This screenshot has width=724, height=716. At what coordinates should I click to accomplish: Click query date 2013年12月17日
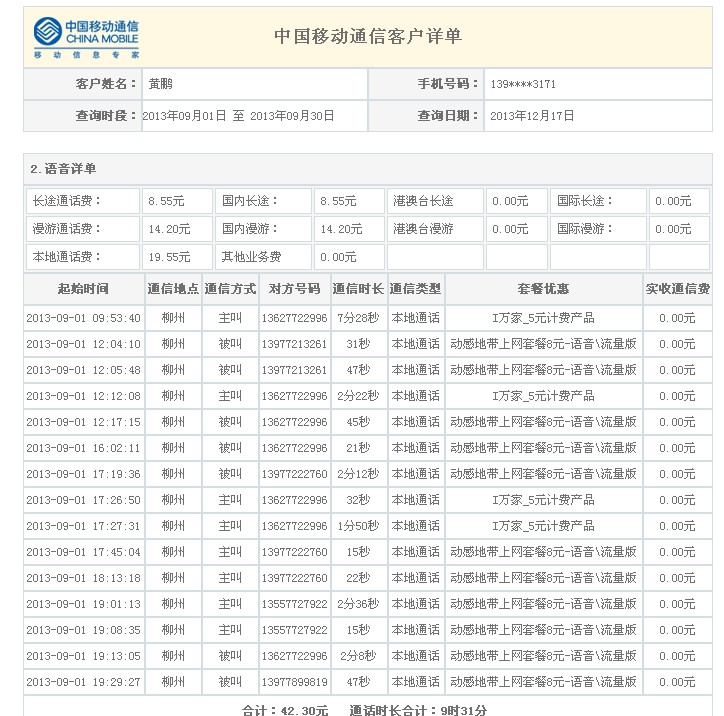[532, 115]
